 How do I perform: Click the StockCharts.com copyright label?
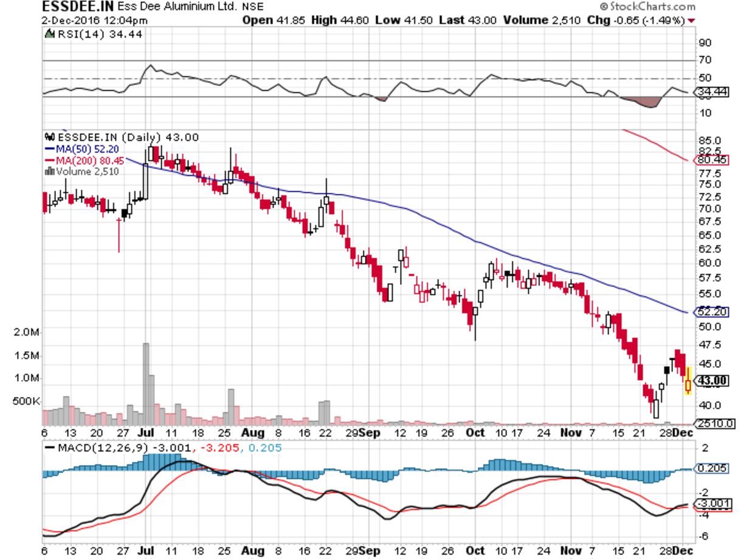tap(647, 7)
